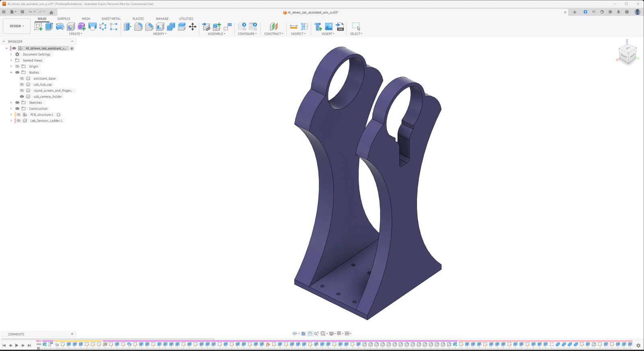Show the usb_hub_cap body
644x351 pixels.
pyautogui.click(x=22, y=84)
